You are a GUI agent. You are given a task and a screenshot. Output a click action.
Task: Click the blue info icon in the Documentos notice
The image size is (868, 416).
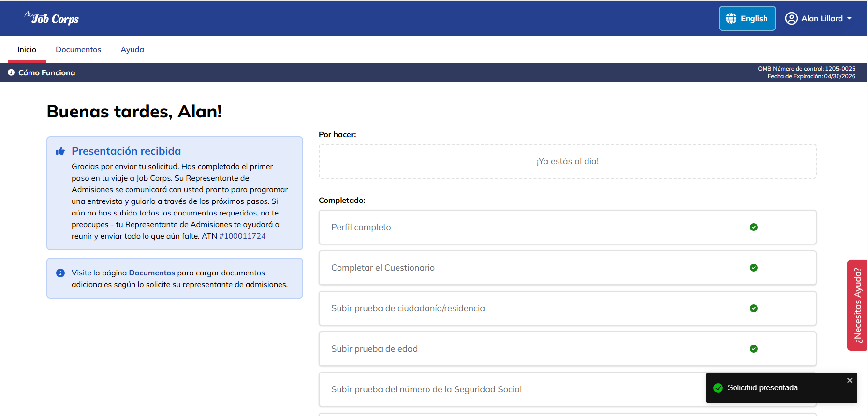tap(60, 273)
